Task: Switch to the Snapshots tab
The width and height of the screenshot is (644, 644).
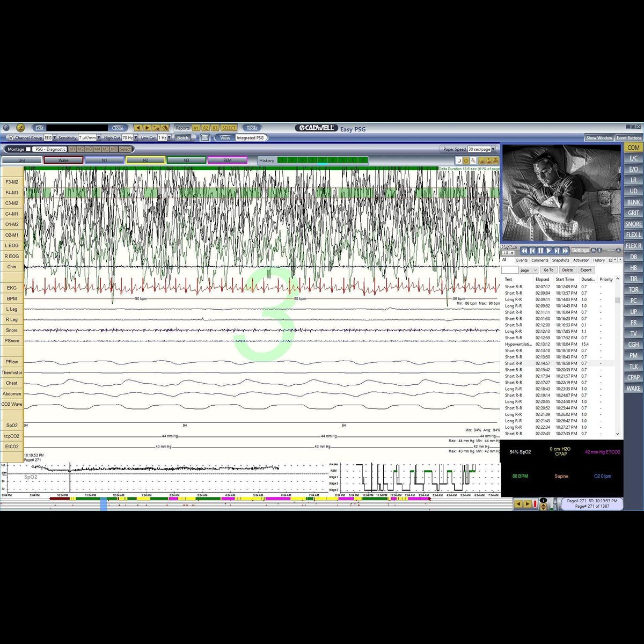Action: [560, 260]
